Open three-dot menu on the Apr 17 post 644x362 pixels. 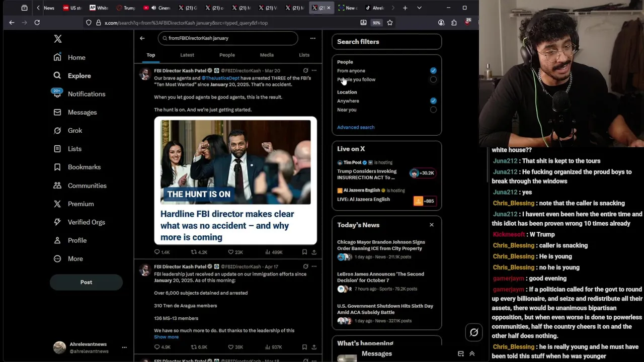(x=314, y=266)
